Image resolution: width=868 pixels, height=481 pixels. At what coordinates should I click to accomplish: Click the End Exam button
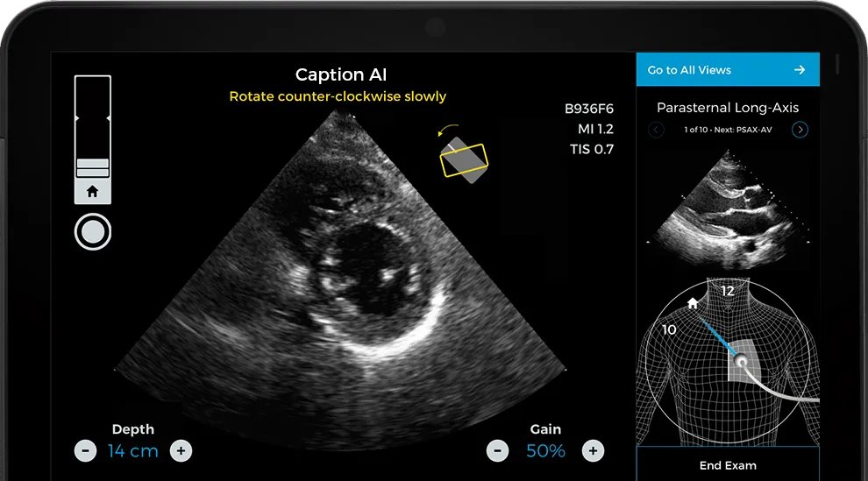point(728,465)
